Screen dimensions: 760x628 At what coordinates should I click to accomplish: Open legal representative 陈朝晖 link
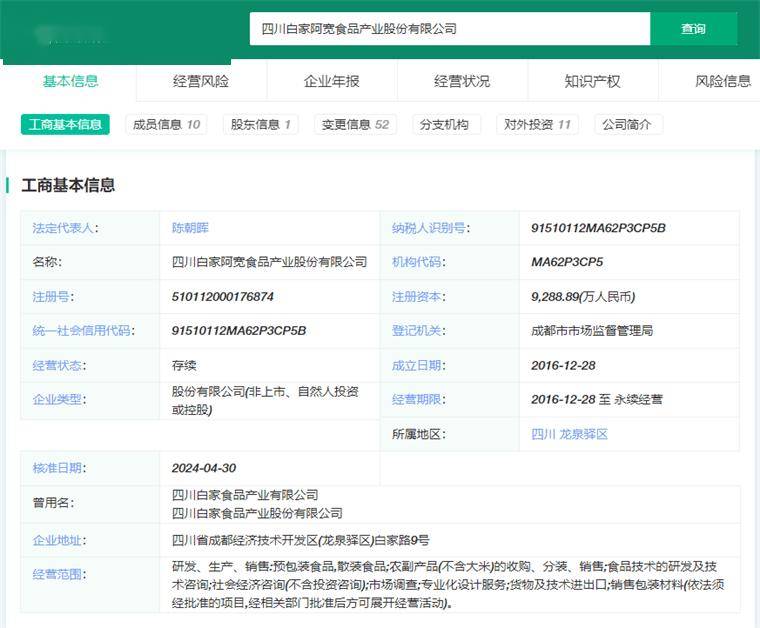190,228
